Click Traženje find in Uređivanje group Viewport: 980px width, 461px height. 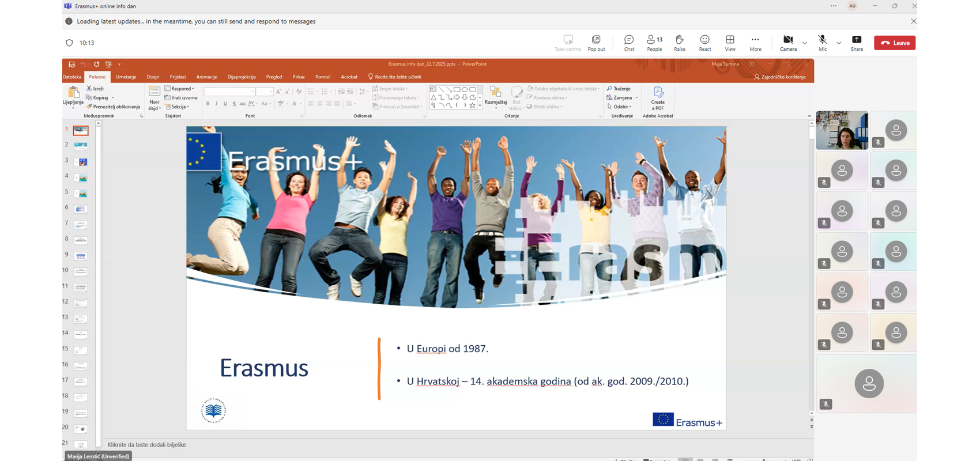coord(619,89)
